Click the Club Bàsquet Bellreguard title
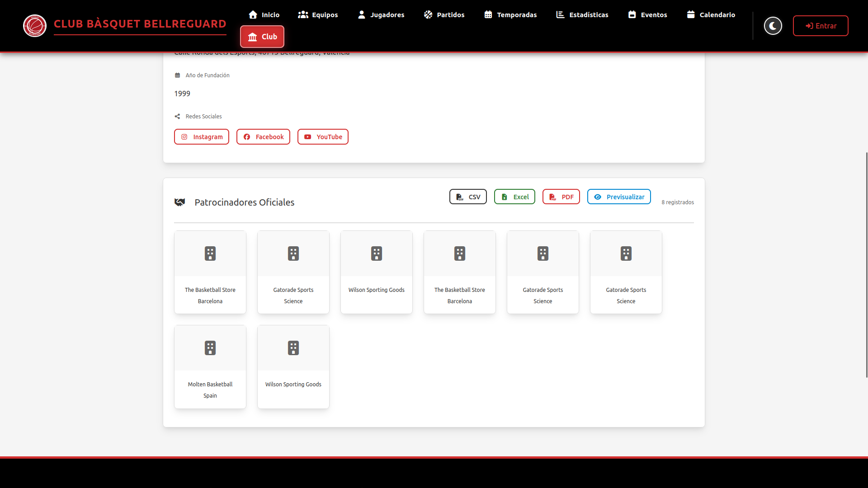Screen dimensions: 868x488 pyautogui.click(x=140, y=24)
